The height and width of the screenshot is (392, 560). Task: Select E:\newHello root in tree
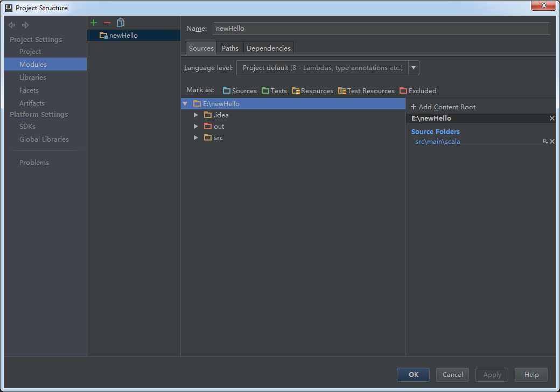point(293,103)
